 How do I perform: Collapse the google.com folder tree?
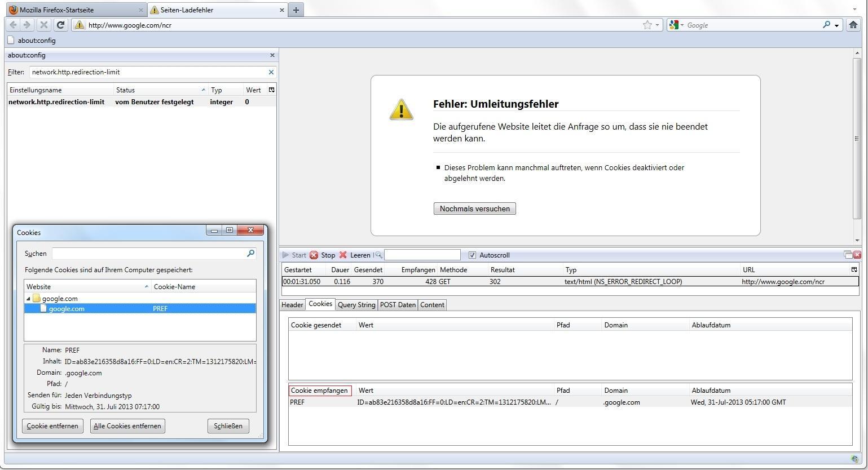(x=28, y=299)
